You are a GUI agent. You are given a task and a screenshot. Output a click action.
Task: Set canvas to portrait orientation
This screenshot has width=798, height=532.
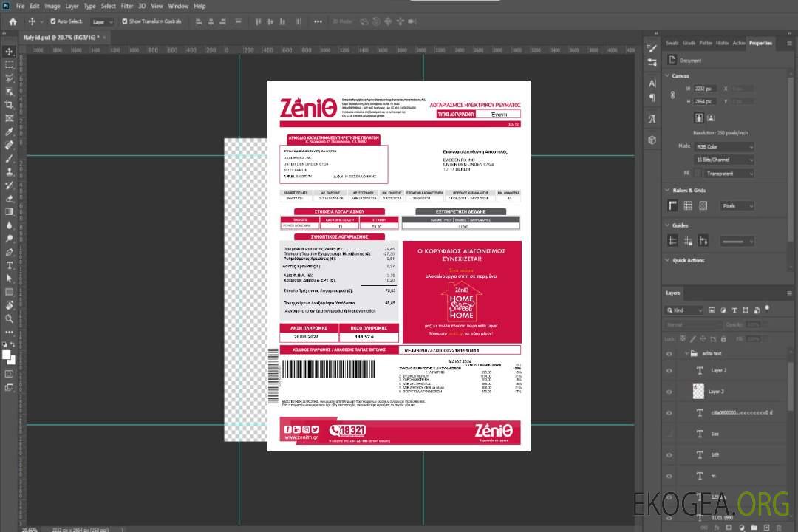pyautogui.click(x=699, y=117)
